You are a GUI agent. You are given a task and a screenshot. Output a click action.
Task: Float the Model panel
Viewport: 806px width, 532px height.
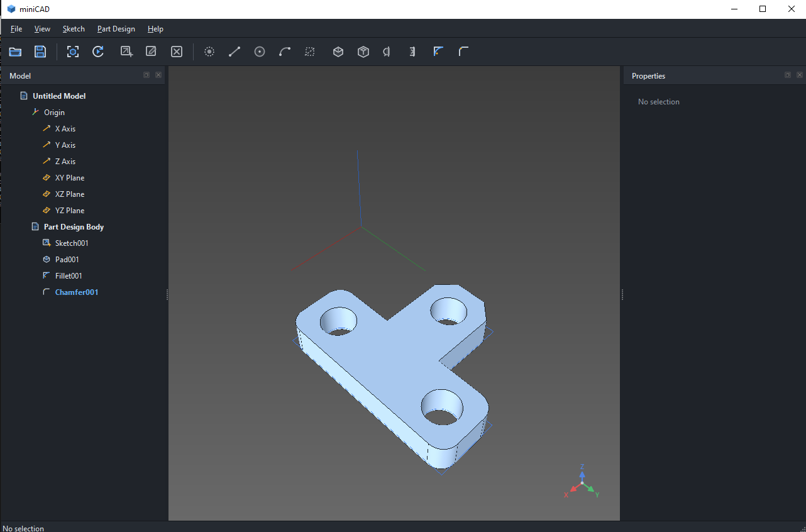[x=146, y=75]
